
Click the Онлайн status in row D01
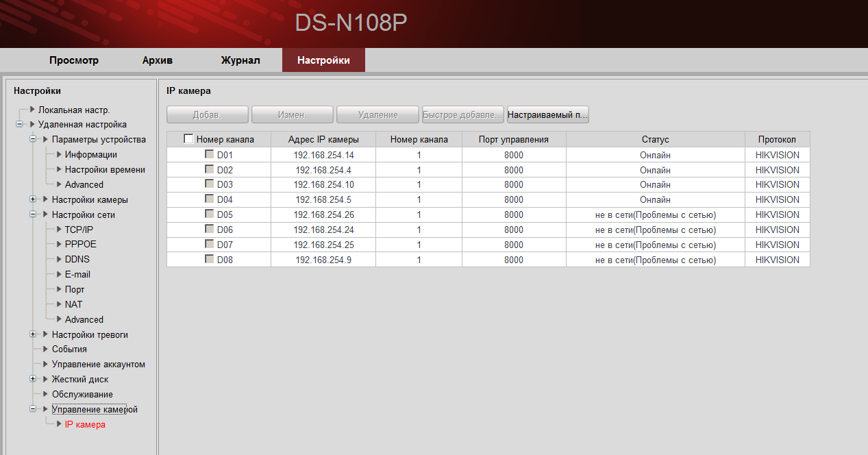point(656,155)
